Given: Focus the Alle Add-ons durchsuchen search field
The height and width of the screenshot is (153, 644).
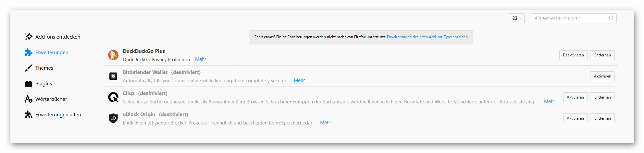Looking at the screenshot, I should (570, 18).
